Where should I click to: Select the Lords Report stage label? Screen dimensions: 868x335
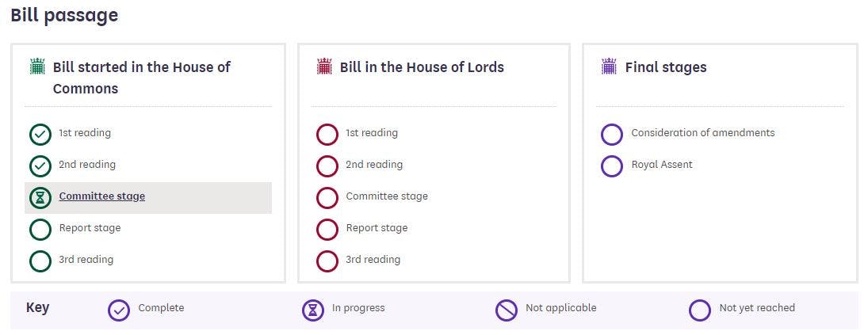pos(377,228)
